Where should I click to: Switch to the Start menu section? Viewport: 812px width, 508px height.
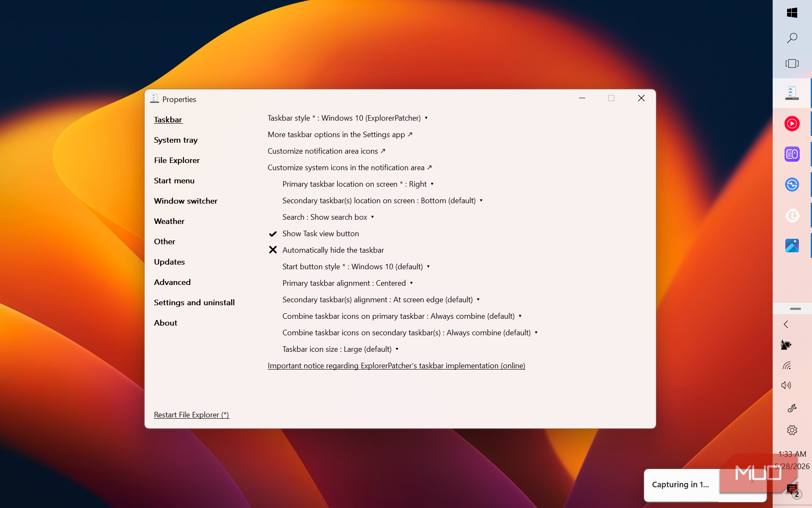tap(174, 181)
